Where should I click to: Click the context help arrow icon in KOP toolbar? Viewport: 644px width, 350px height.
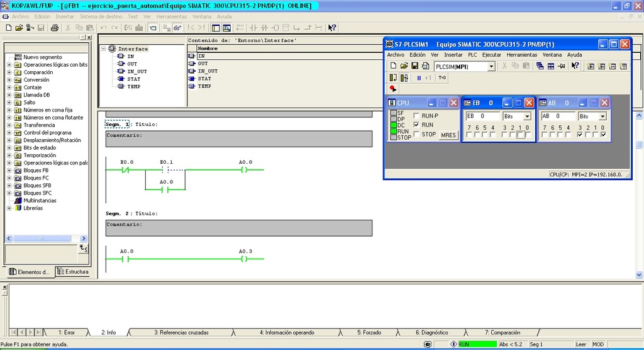click(332, 28)
